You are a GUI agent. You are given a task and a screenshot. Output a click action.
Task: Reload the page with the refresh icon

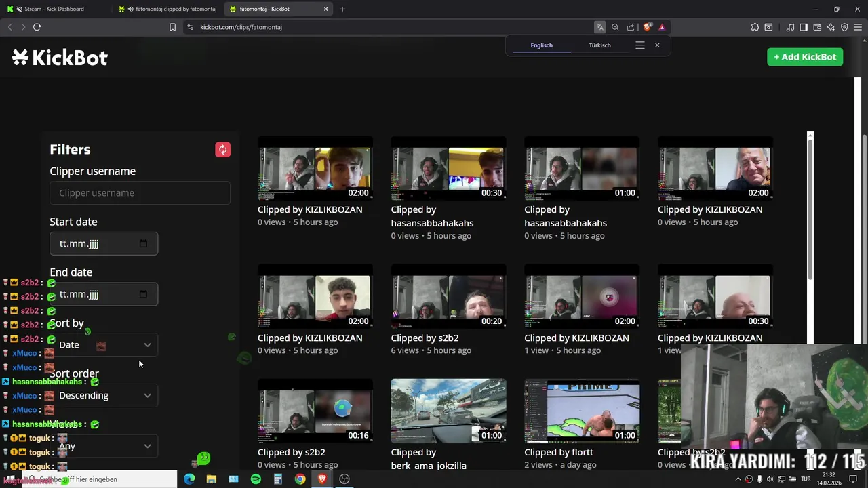click(37, 27)
